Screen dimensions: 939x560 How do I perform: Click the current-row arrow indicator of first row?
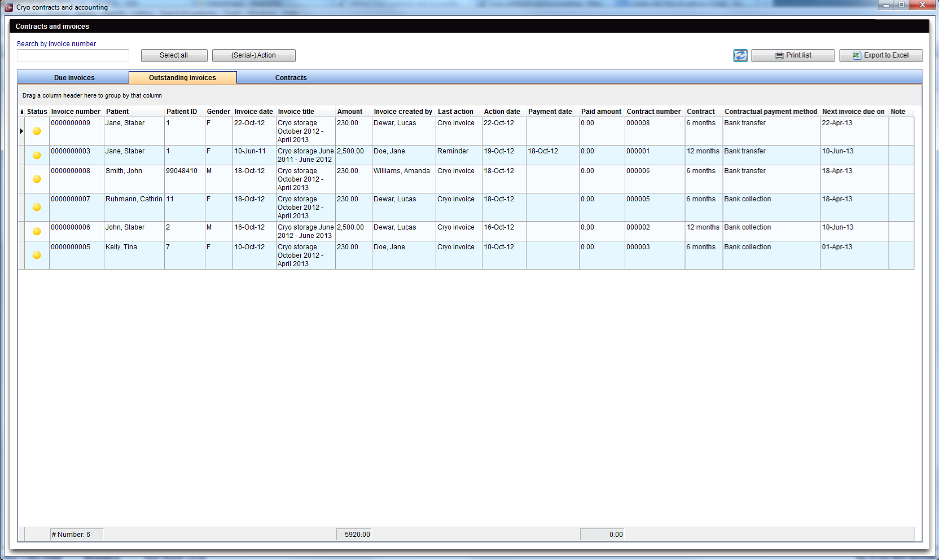pyautogui.click(x=21, y=131)
